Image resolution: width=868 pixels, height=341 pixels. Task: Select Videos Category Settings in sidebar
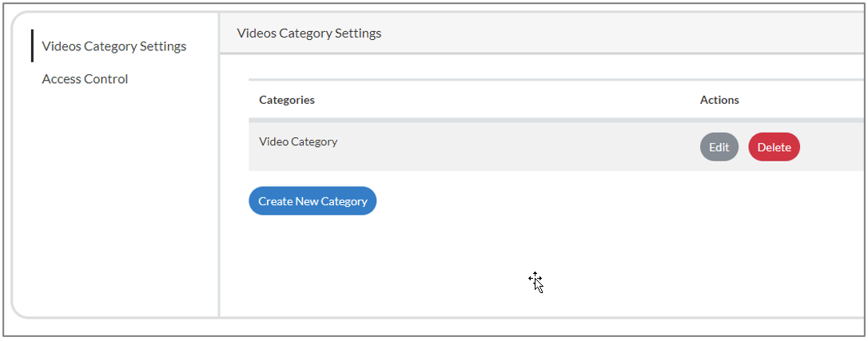[113, 46]
